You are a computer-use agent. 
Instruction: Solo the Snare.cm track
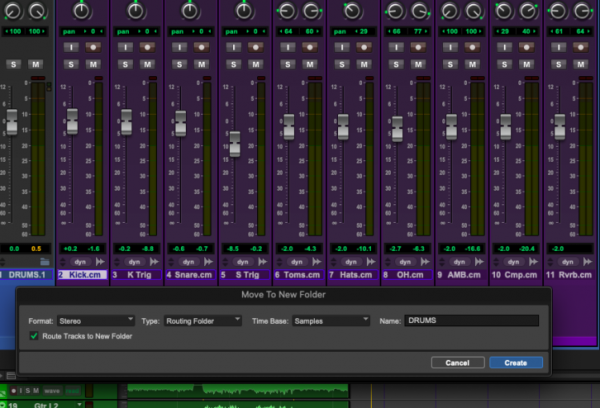[x=179, y=64]
